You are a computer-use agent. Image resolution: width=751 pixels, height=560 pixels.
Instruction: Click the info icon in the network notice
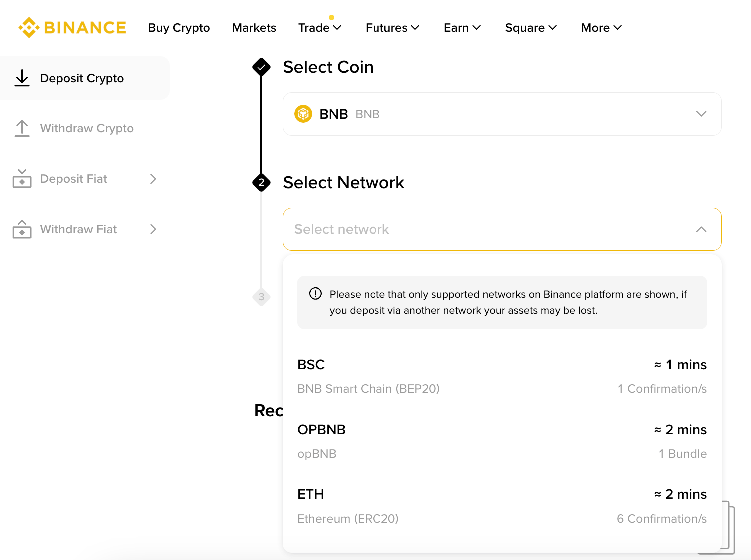tap(315, 294)
